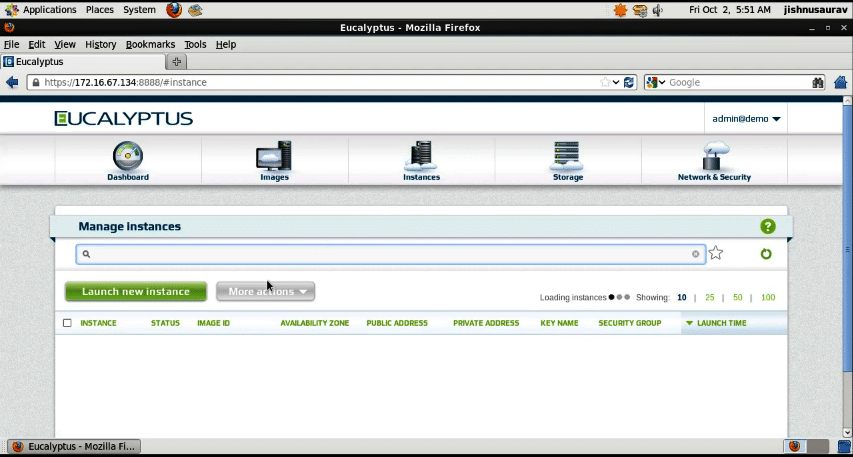This screenshot has height=457, width=853.
Task: Click the star icon to save search
Action: point(716,254)
